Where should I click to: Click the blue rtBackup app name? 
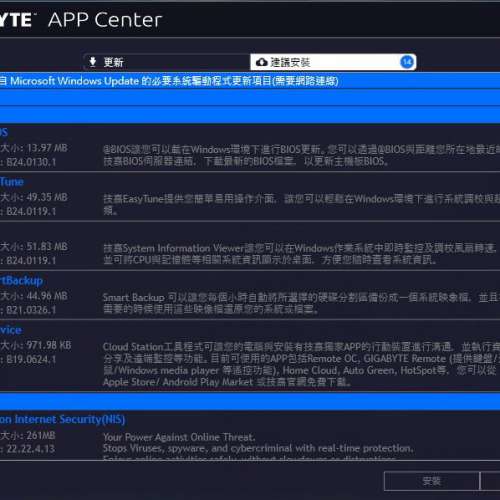(x=21, y=281)
